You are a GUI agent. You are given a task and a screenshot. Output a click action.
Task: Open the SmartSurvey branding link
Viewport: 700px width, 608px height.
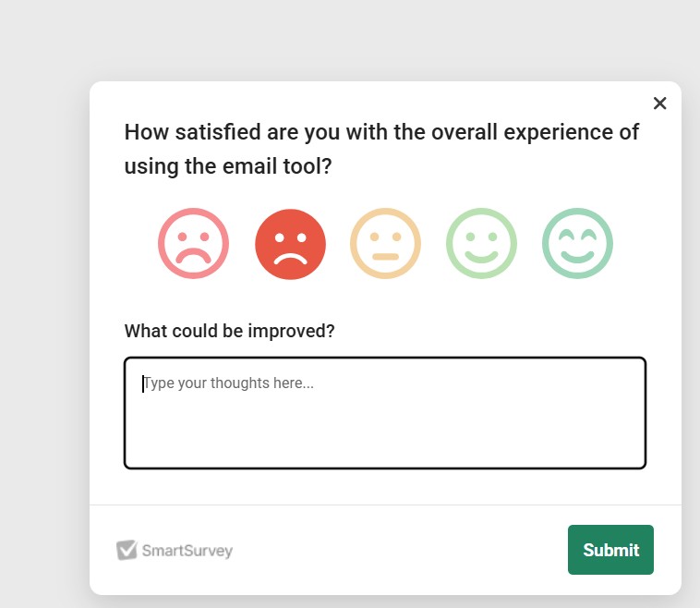[186, 552]
